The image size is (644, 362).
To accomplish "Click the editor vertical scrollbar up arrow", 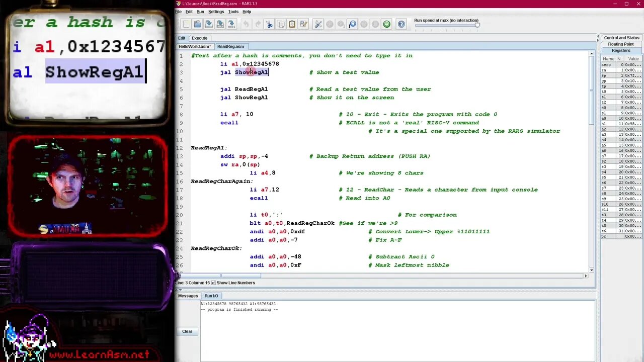I will 591,54.
